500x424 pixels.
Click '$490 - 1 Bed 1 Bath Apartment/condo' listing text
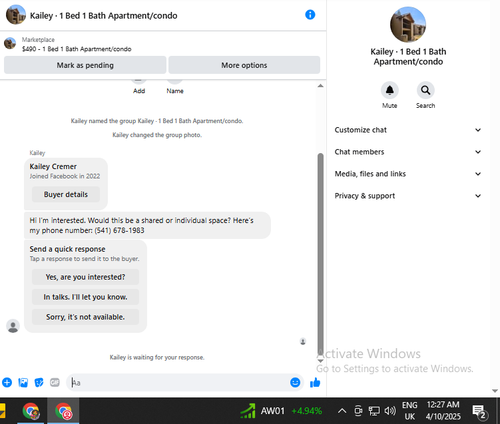(77, 49)
